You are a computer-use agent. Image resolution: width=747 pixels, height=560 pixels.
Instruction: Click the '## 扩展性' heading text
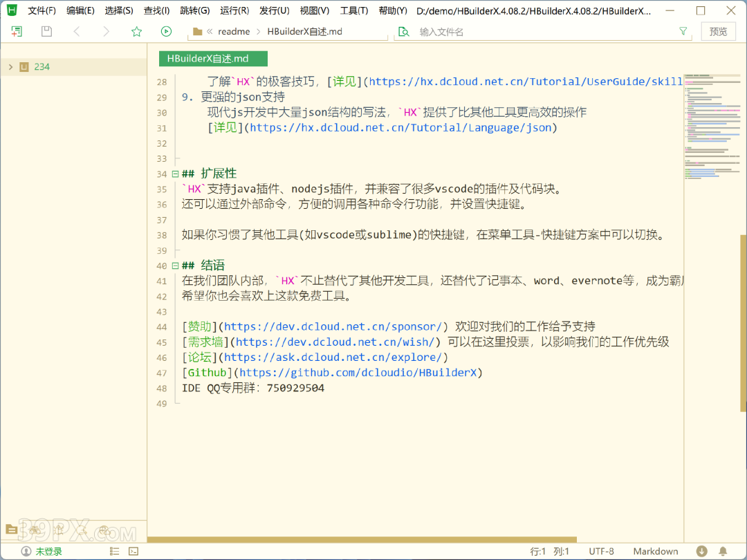click(209, 174)
